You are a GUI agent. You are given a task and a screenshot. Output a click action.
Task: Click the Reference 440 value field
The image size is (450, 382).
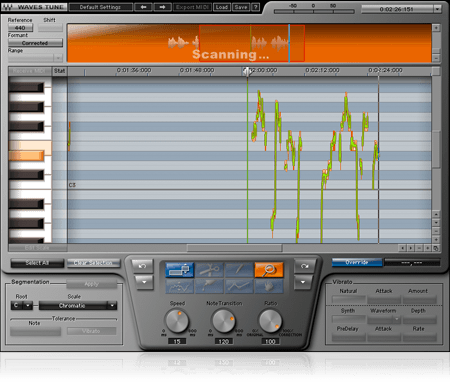[20, 28]
